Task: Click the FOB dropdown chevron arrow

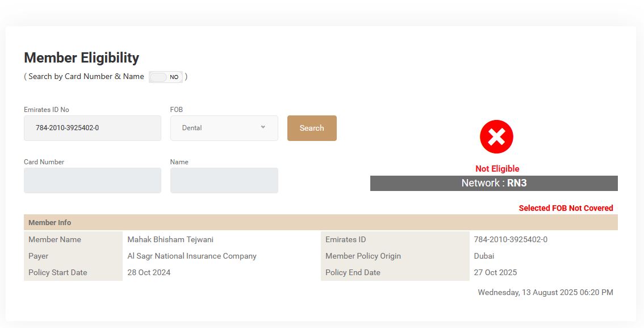Action: point(263,127)
